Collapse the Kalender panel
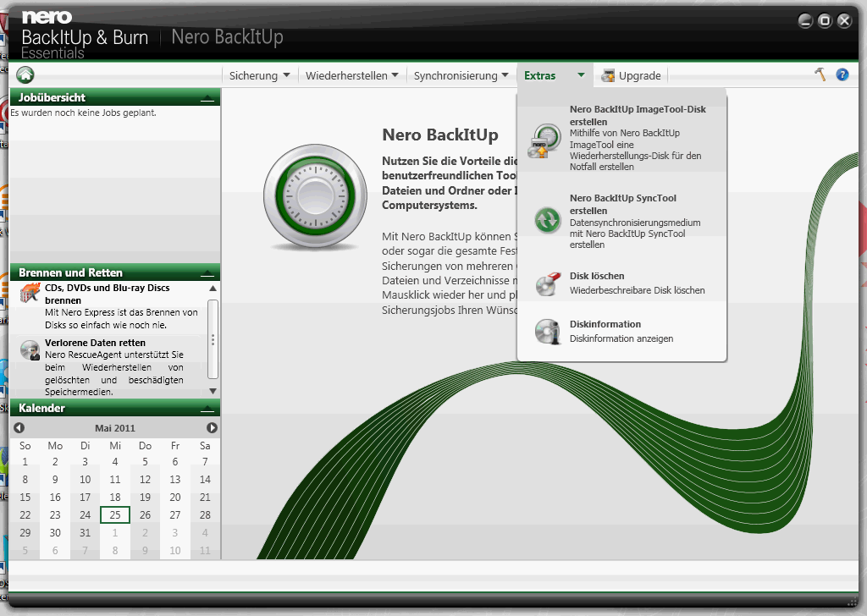 pyautogui.click(x=207, y=409)
